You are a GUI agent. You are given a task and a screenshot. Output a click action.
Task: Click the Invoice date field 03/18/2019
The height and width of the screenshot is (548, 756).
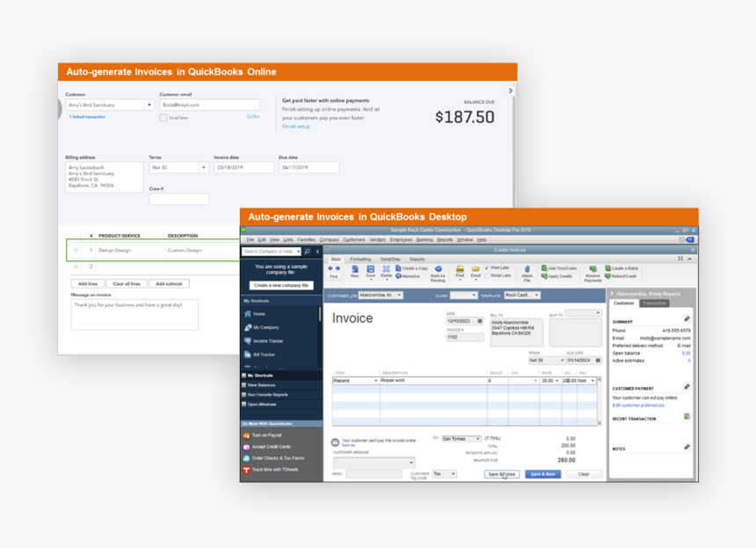[244, 167]
